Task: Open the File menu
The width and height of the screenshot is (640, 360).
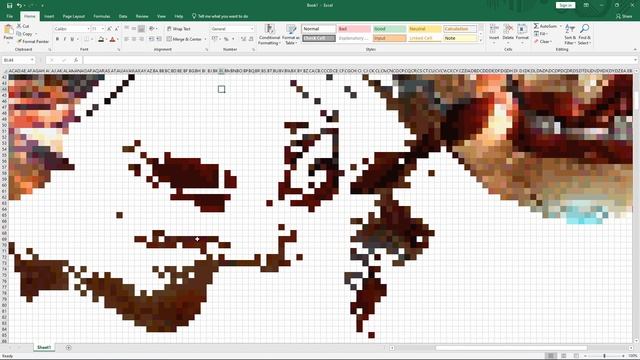Action: click(9, 16)
